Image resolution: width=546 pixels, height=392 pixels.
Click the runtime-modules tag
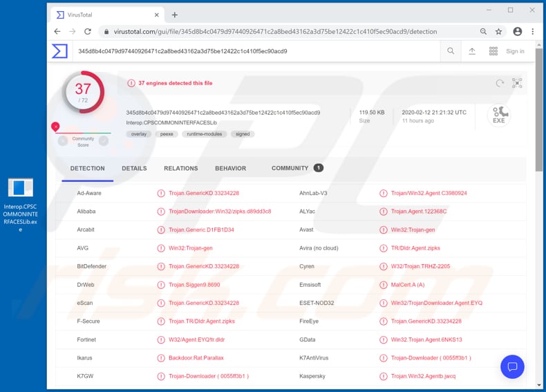tap(205, 134)
